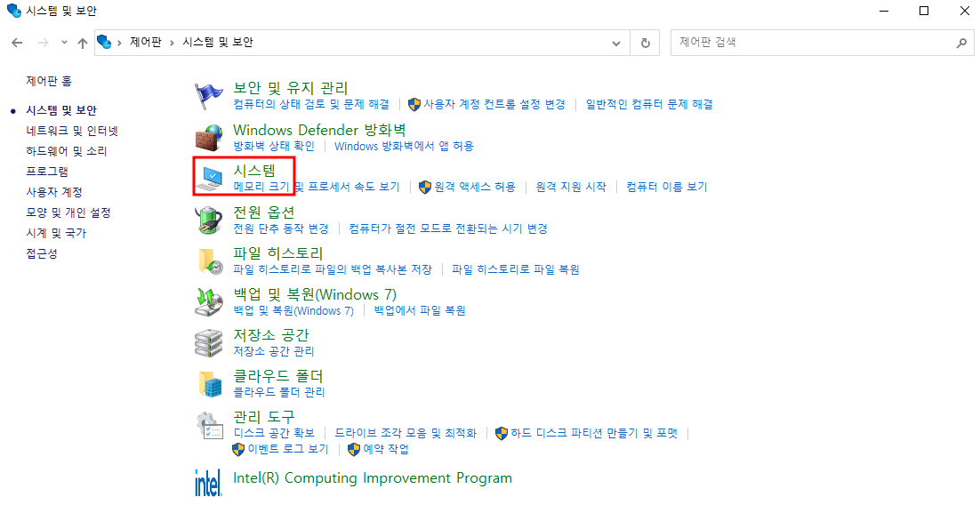
Task: Open 파일 히스토리 heading link
Action: (278, 253)
